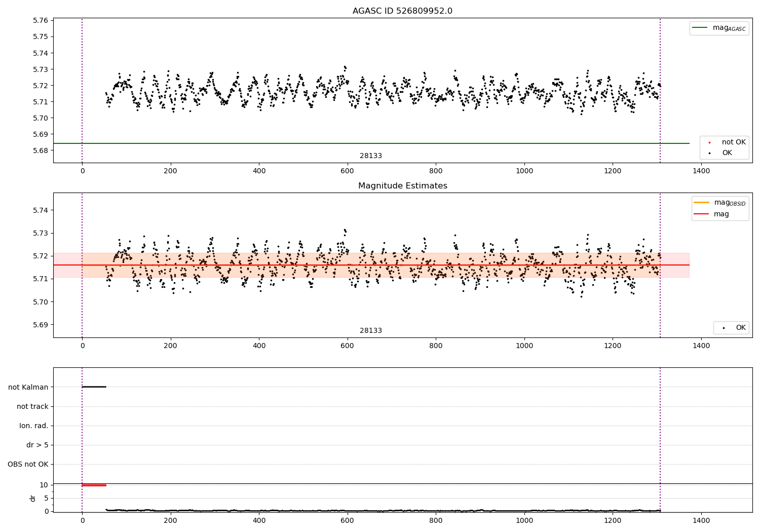
Task: Click the title "AGASC ID 526809952.0"
Action: pyautogui.click(x=402, y=11)
